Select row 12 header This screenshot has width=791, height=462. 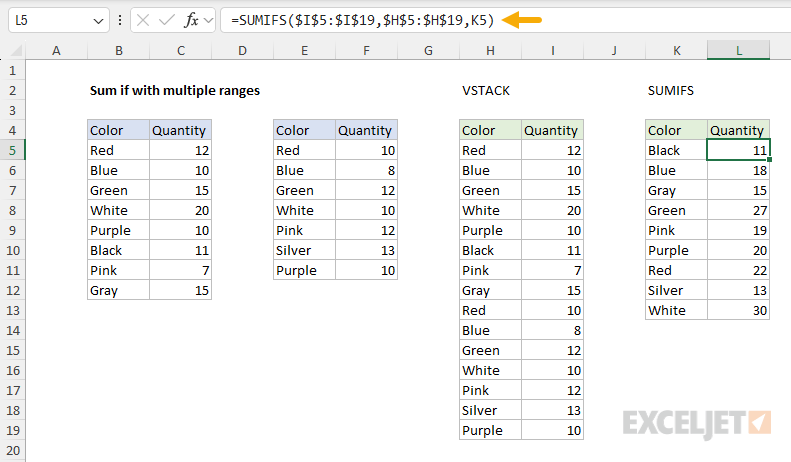click(x=13, y=291)
